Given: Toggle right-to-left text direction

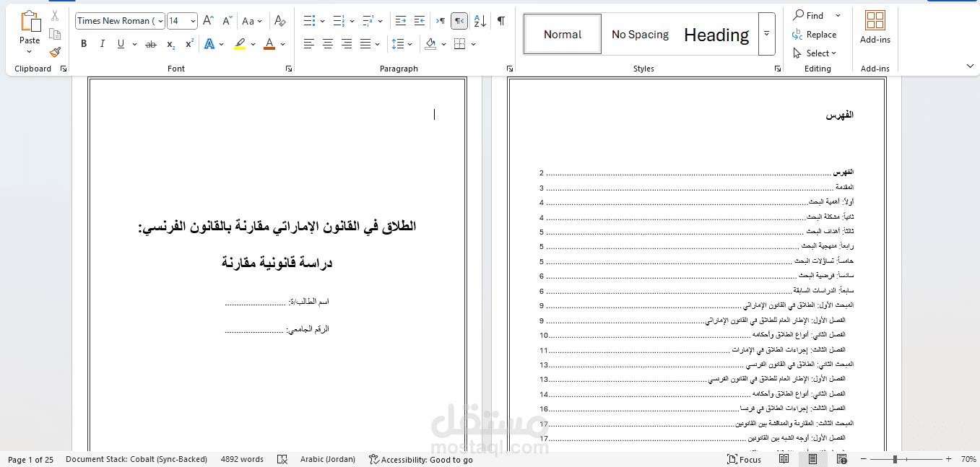Looking at the screenshot, I should [x=459, y=21].
